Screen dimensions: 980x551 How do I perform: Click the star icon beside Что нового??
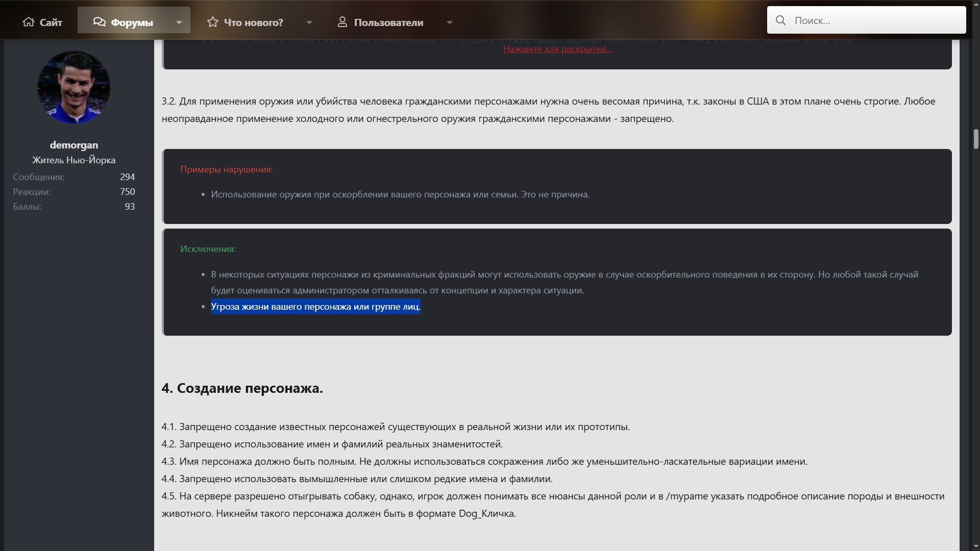(213, 22)
